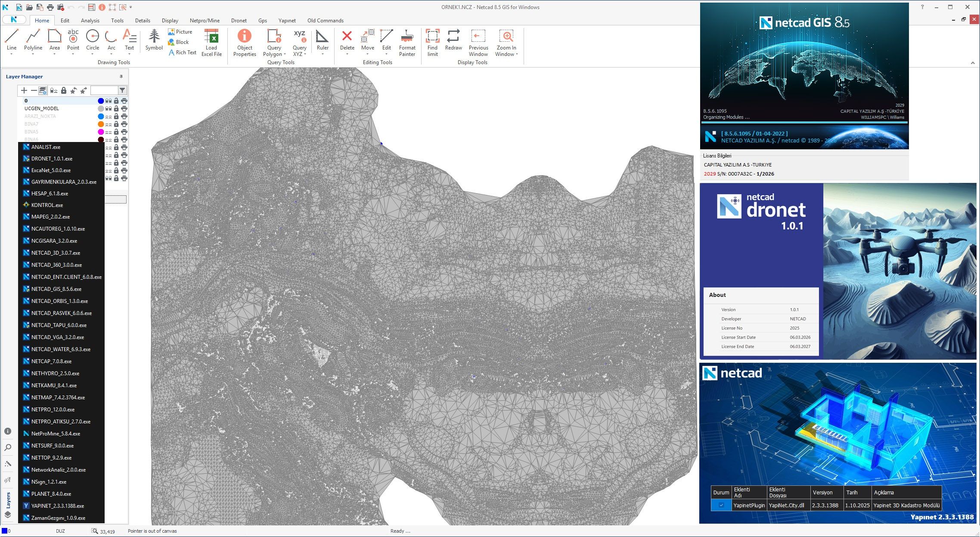Go to Previous Window view
The width and height of the screenshot is (980, 537).
pos(478,43)
